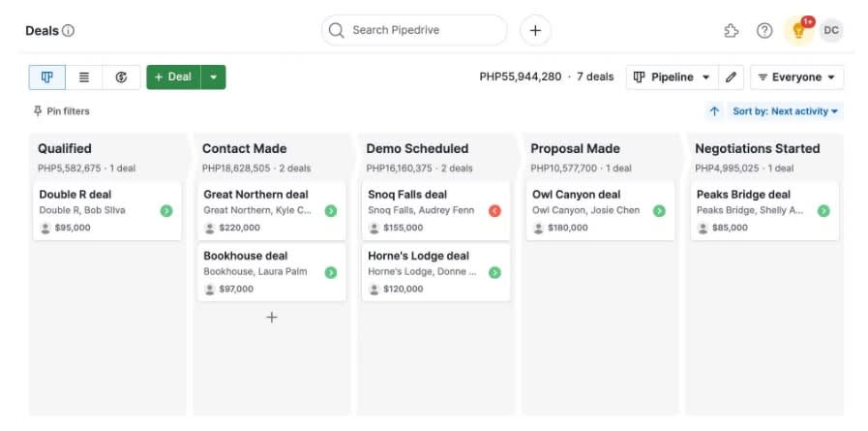Click PHP55,944,280 total value text
This screenshot has height=431, width=868.
click(521, 77)
